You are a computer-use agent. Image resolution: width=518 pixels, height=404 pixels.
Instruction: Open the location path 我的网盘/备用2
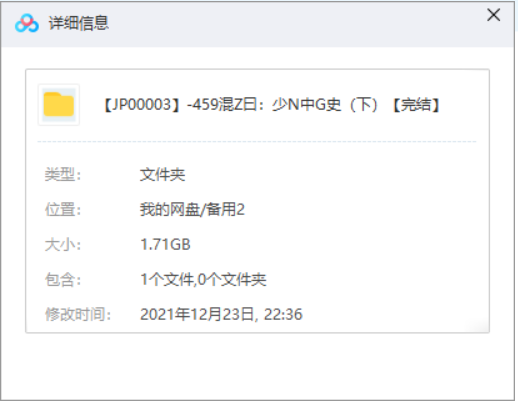(192, 210)
